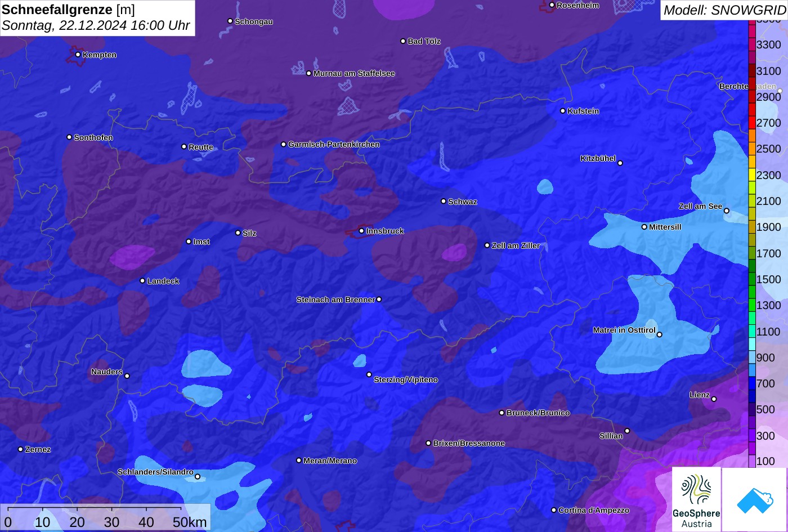The height and width of the screenshot is (532, 788).
Task: Click the red 2700 m legend color
Action: (752, 123)
